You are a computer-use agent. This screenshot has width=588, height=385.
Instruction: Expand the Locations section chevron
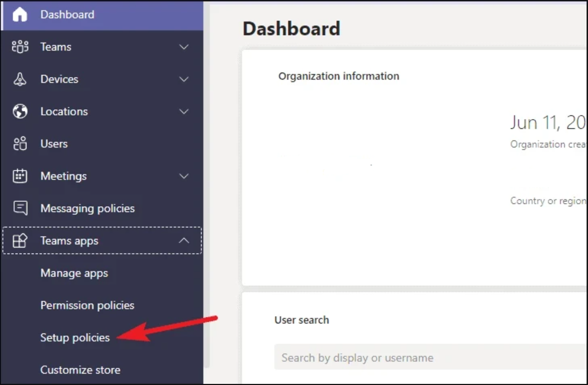pos(184,111)
